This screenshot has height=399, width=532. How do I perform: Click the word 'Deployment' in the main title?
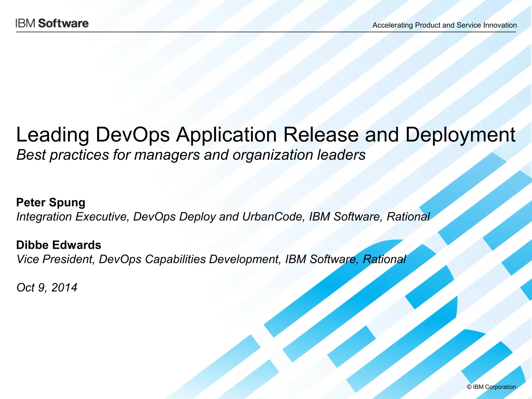[460, 135]
